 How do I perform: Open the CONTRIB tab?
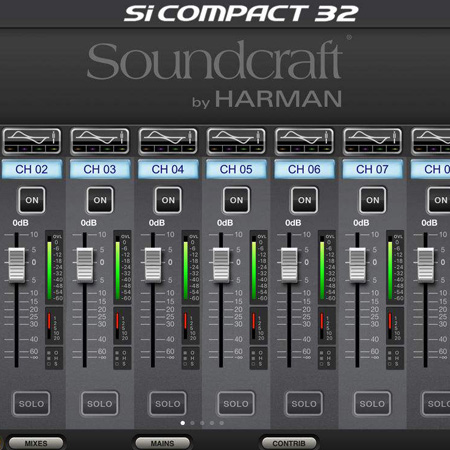pyautogui.click(x=289, y=443)
